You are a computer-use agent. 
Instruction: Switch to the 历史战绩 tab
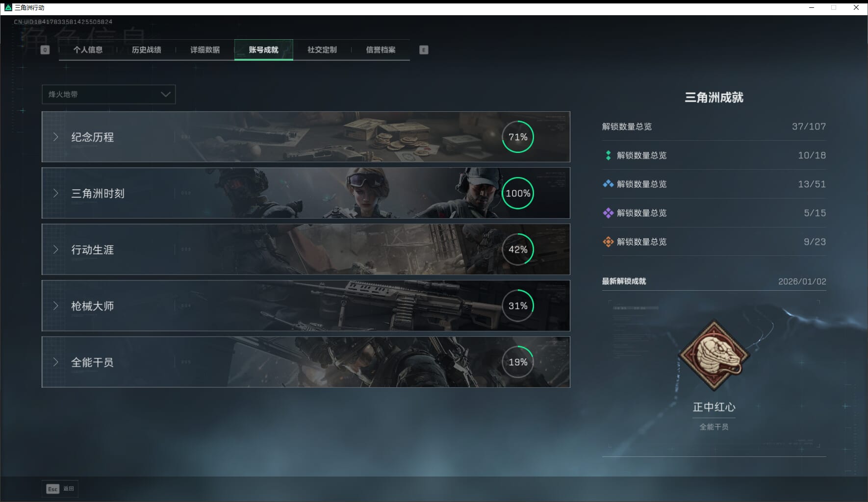click(x=146, y=50)
